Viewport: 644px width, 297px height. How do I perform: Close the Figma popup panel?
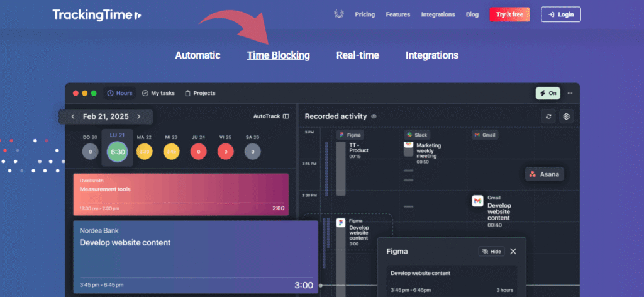(x=513, y=251)
